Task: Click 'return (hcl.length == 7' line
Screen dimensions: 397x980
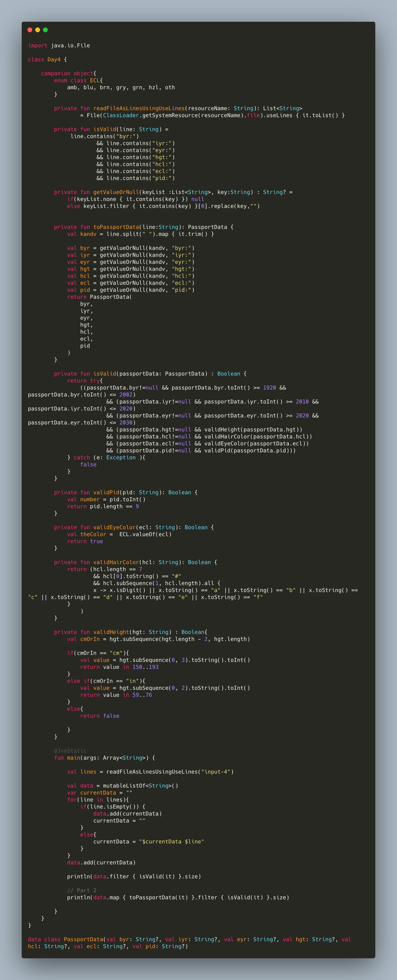Action: coord(104,569)
